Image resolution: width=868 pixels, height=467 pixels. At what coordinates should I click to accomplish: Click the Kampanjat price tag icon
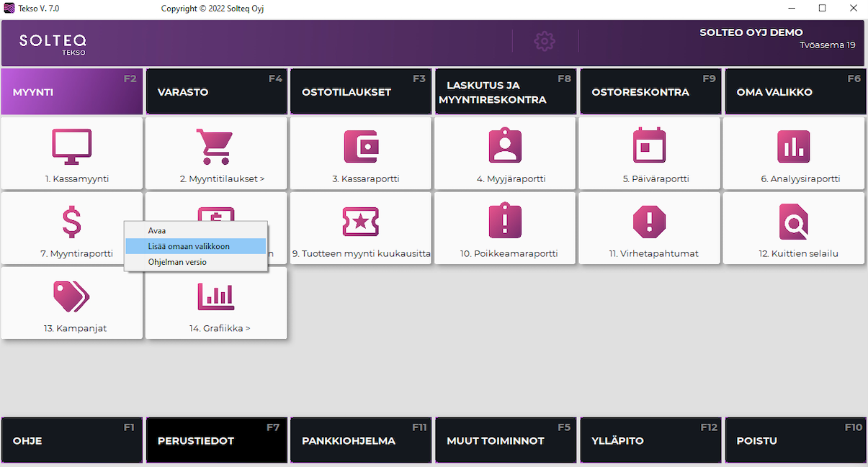tap(71, 296)
